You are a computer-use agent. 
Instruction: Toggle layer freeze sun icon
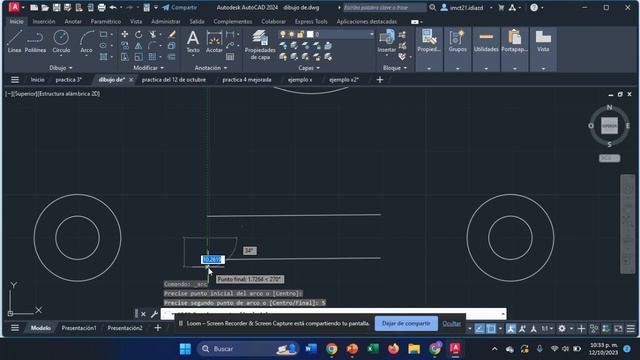291,35
